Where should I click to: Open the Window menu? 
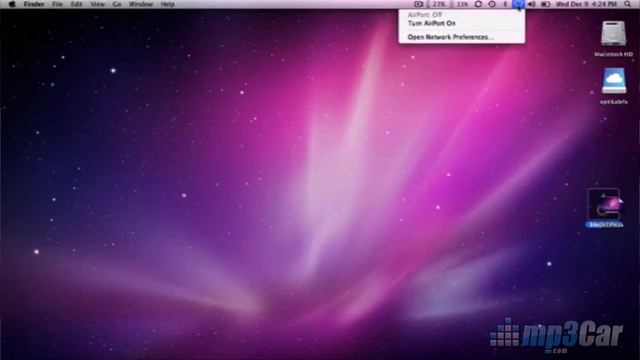(x=140, y=4)
